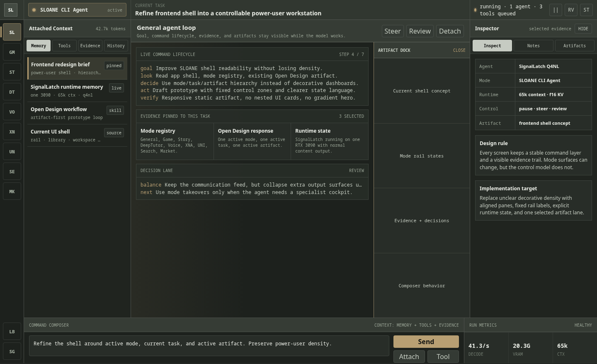597x364 pixels.
Task: Select the active SL mode in rail
Action: click(x=12, y=32)
